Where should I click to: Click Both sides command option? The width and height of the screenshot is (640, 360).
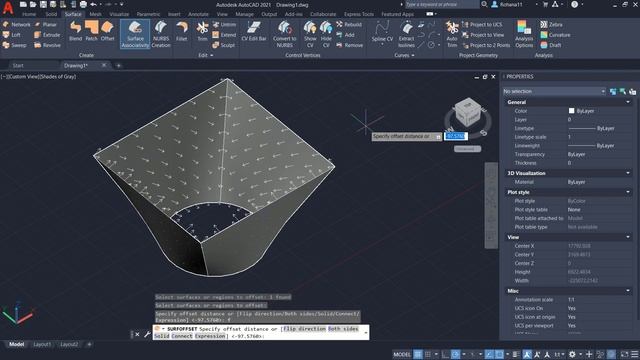(x=343, y=329)
